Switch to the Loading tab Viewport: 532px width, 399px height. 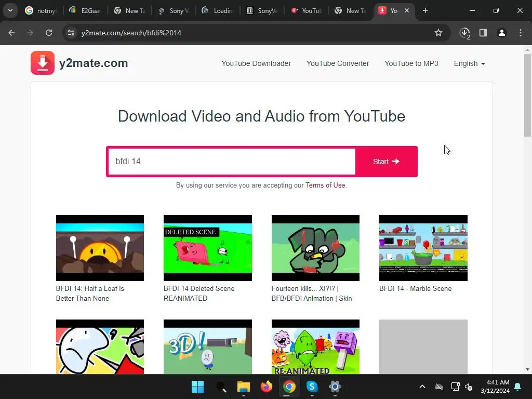pyautogui.click(x=218, y=10)
